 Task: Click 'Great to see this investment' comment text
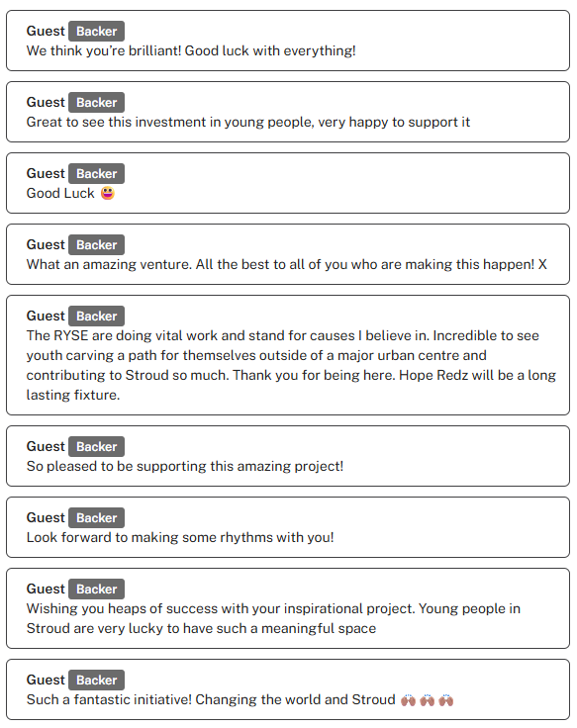(248, 122)
